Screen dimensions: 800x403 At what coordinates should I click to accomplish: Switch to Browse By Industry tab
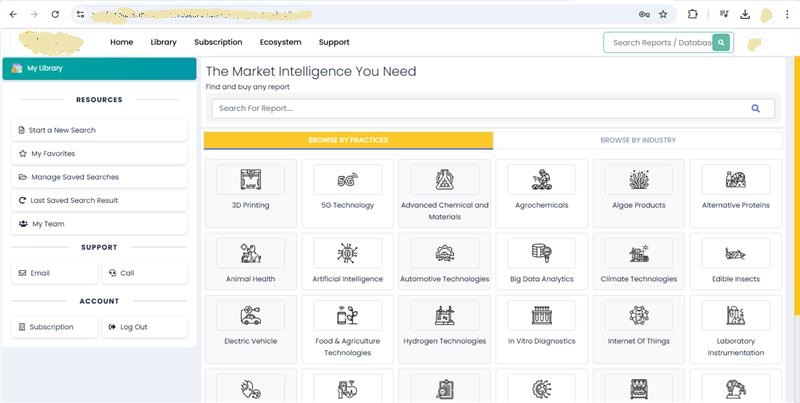pyautogui.click(x=638, y=140)
